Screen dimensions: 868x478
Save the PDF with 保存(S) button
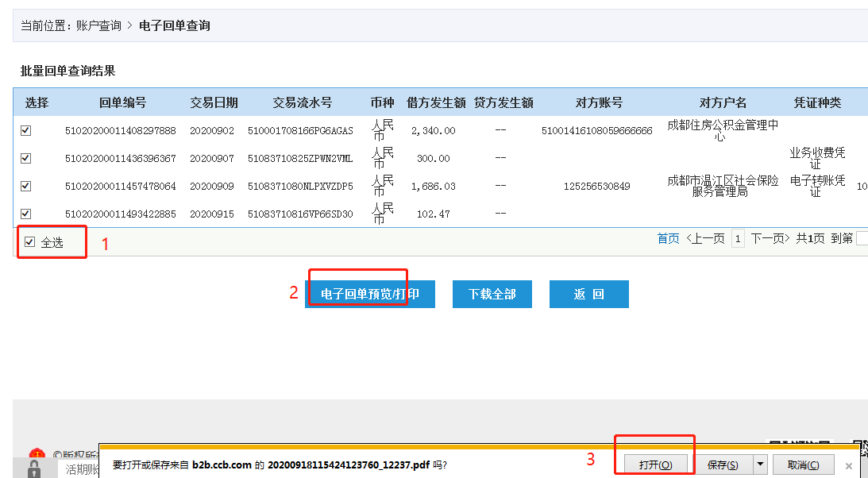(723, 465)
